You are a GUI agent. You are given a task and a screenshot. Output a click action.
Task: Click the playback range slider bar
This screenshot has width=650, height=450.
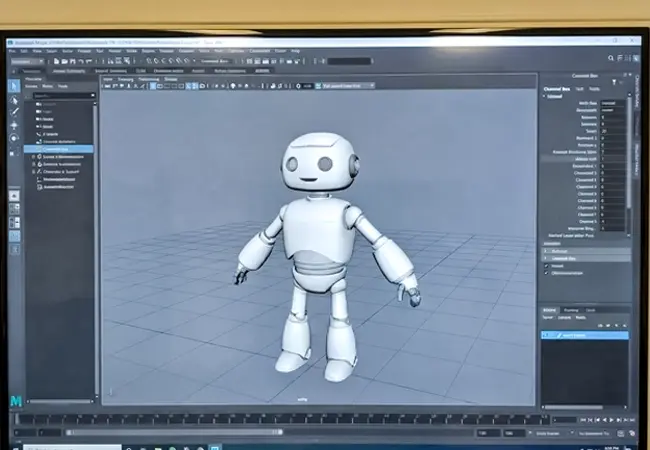pos(175,433)
